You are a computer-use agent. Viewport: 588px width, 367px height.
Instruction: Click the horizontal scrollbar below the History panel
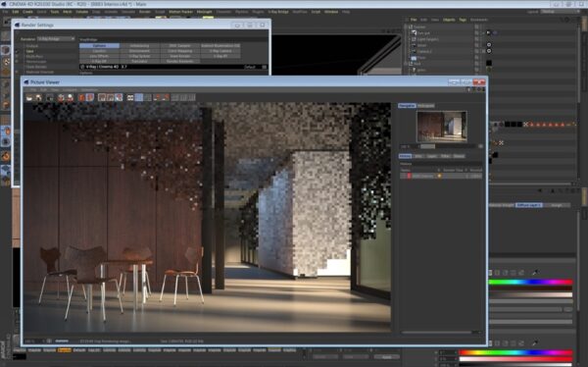click(436, 333)
